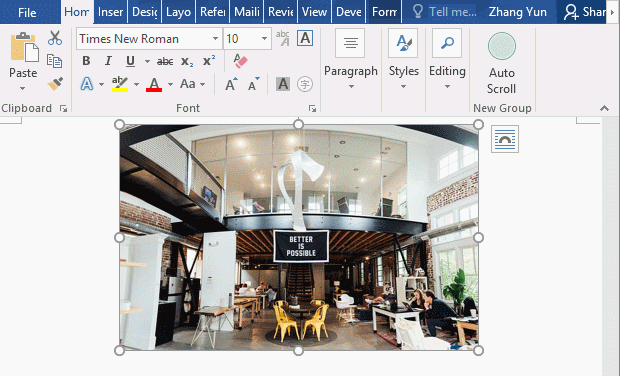Open Font dialog launcher
This screenshot has height=376, width=620.
click(312, 108)
